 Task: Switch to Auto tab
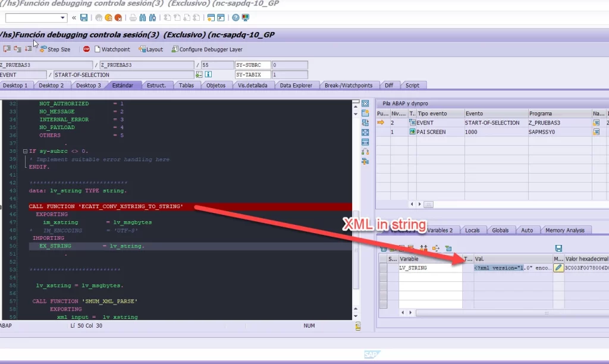click(x=527, y=230)
